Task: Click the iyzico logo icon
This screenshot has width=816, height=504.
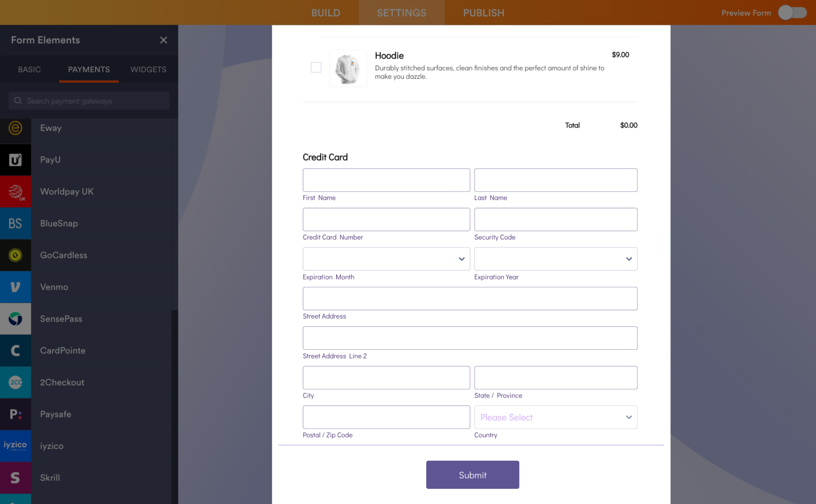Action: pos(16,446)
